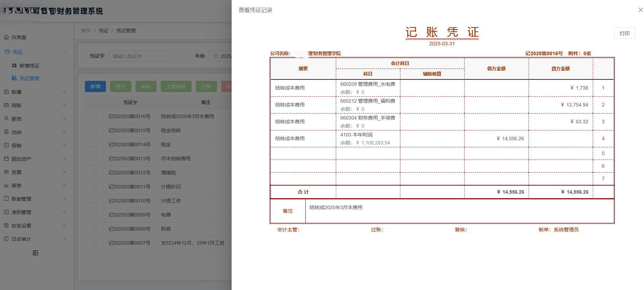Check the box for 记202503第0015号

point(94,130)
